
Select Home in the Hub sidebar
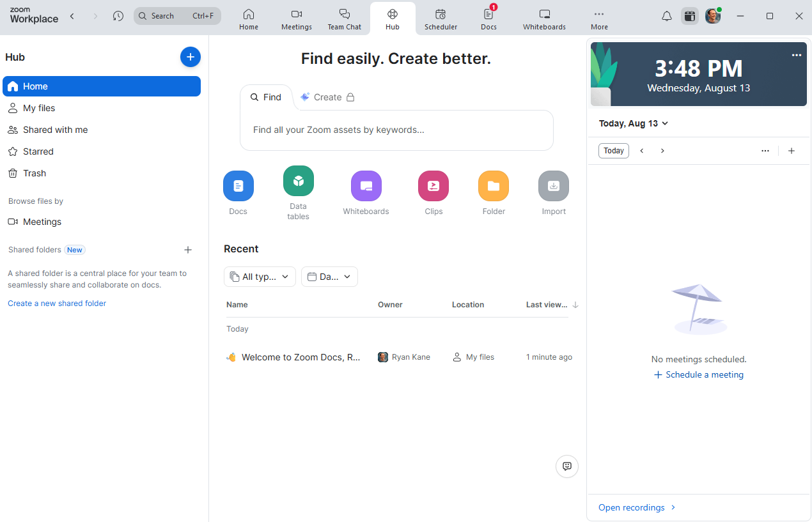(102, 86)
